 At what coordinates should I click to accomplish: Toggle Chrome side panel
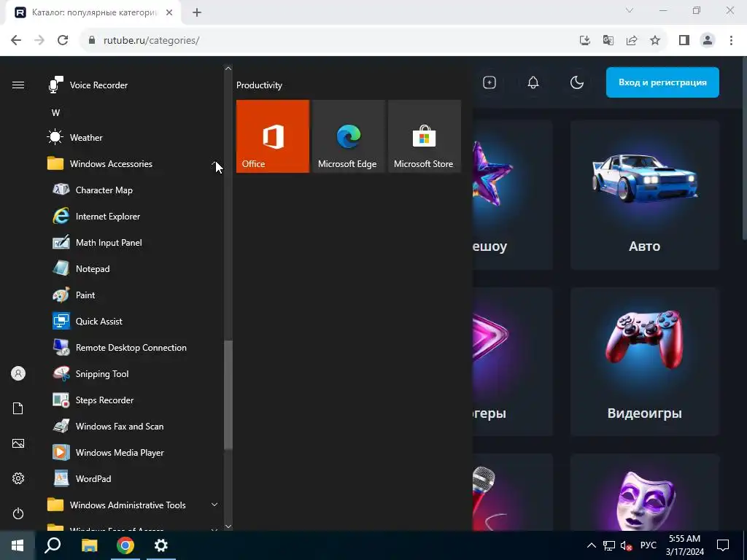tap(684, 41)
